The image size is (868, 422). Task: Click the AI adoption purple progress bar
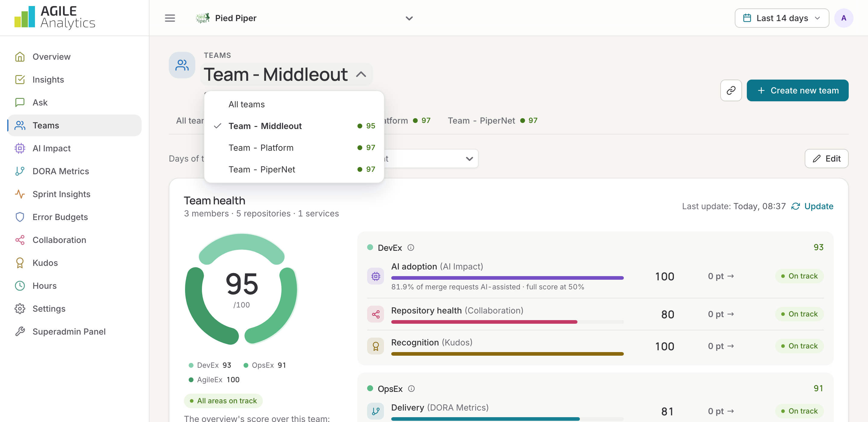pyautogui.click(x=507, y=278)
